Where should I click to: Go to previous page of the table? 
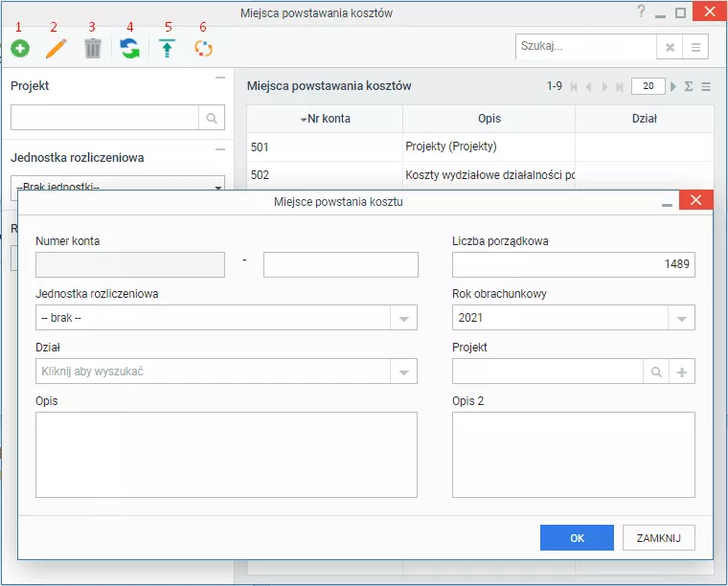[x=589, y=87]
